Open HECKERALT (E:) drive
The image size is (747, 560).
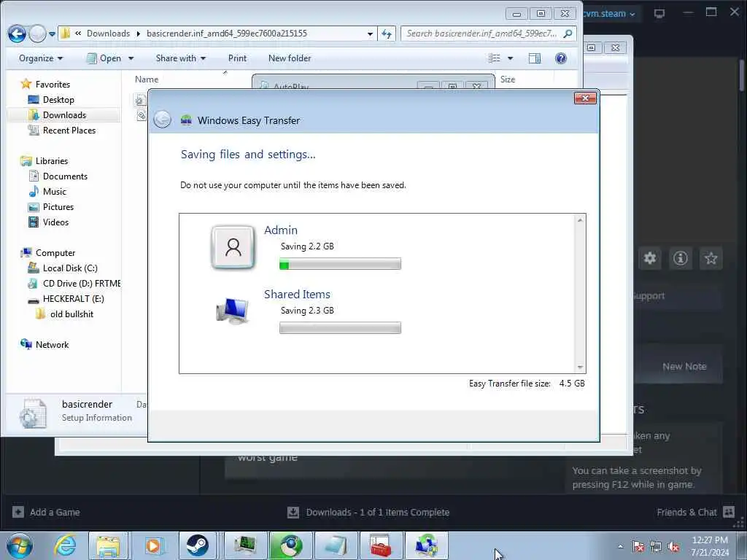coord(73,298)
